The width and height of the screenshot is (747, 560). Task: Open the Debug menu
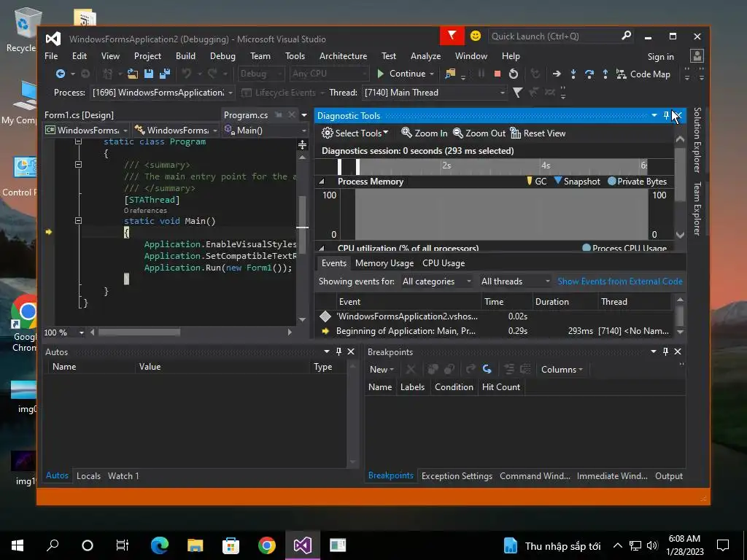point(222,56)
